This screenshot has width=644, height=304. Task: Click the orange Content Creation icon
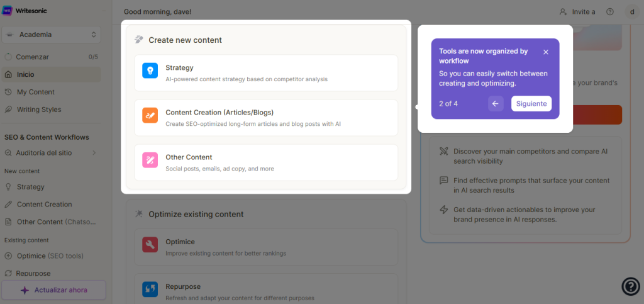pyautogui.click(x=150, y=115)
